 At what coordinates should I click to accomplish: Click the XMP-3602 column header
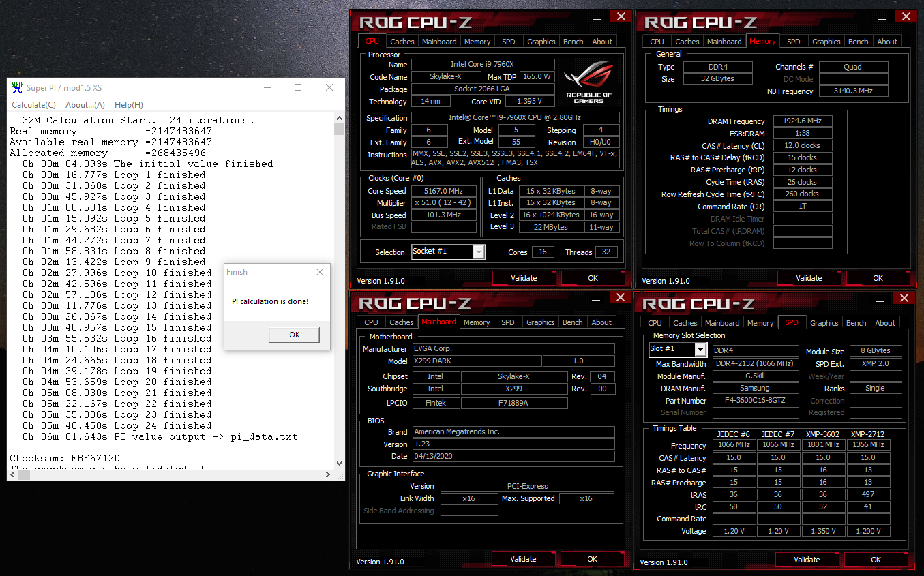click(x=824, y=434)
